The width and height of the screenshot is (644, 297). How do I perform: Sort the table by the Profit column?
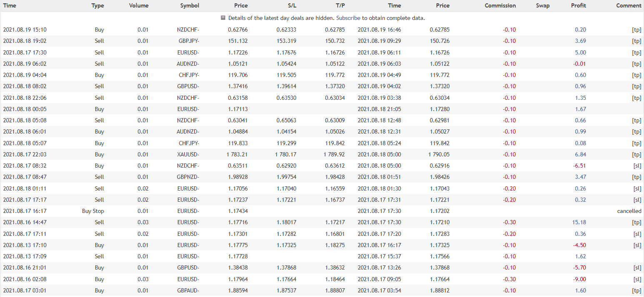click(578, 5)
